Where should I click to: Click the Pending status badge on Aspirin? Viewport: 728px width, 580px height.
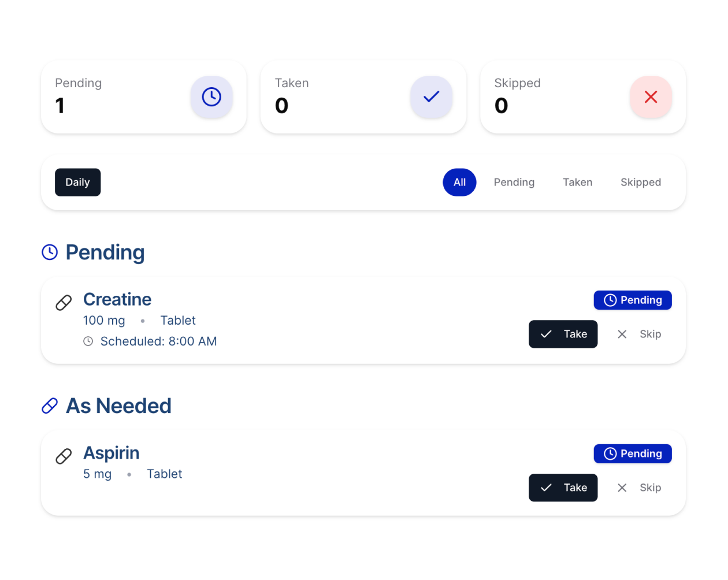coord(633,454)
